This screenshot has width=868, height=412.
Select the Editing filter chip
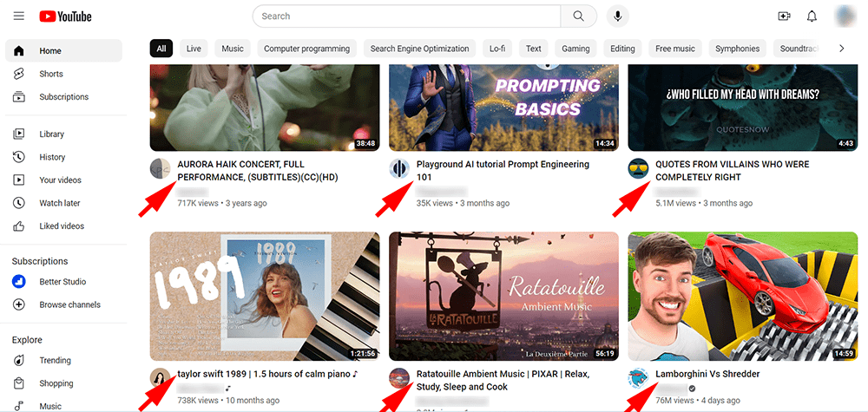[x=622, y=49]
